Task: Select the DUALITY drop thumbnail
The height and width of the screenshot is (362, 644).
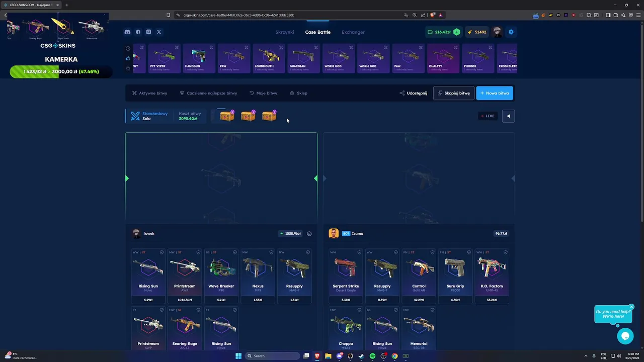Action: coord(443,58)
